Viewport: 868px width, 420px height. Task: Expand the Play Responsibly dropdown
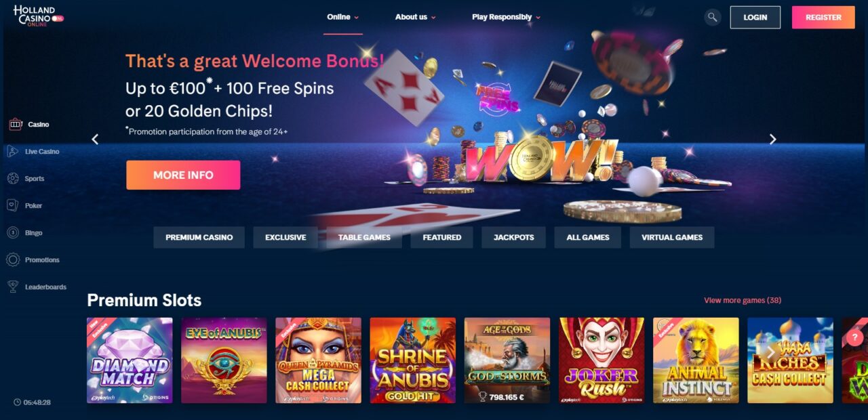[x=507, y=17]
